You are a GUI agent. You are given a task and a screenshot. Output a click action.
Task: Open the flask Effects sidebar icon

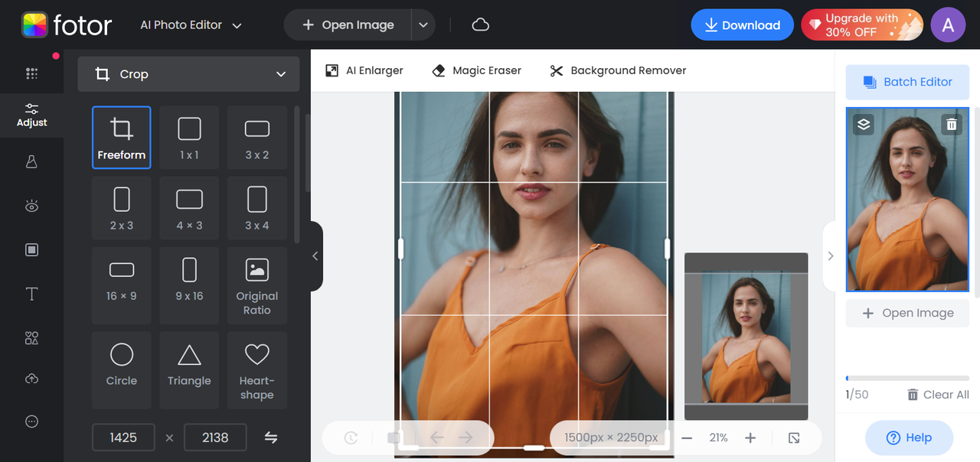[x=31, y=162]
